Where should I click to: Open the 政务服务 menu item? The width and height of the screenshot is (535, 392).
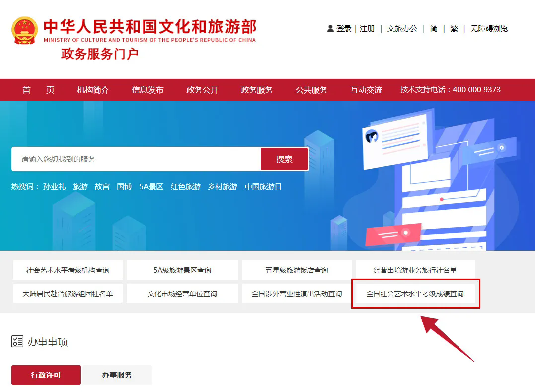(x=257, y=90)
